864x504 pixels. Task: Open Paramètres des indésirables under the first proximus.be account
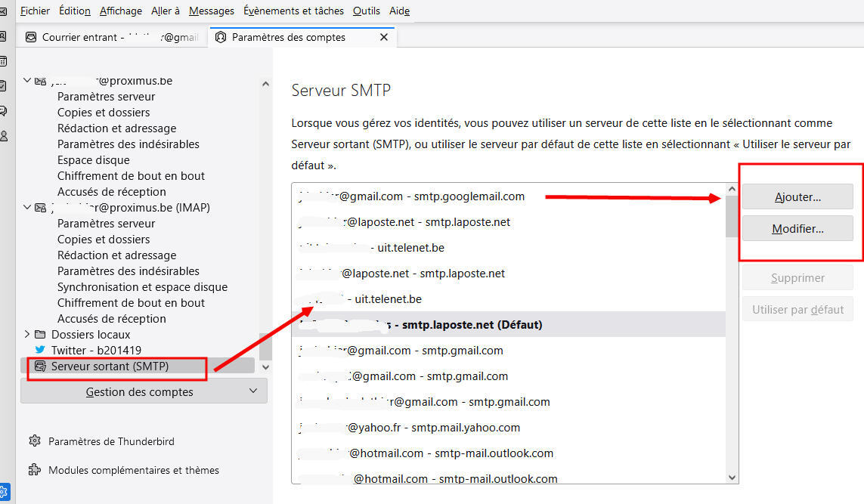click(129, 144)
